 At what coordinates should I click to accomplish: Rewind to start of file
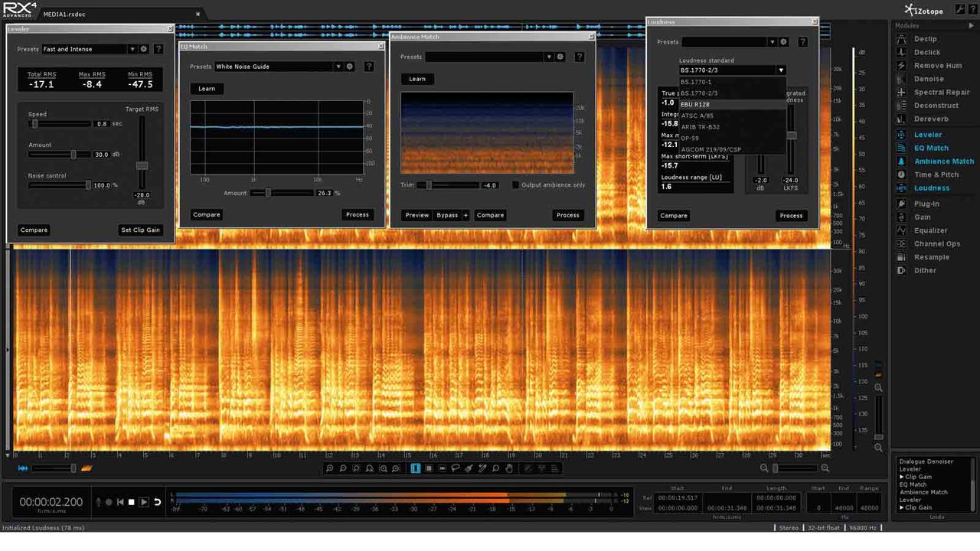pyautogui.click(x=120, y=502)
